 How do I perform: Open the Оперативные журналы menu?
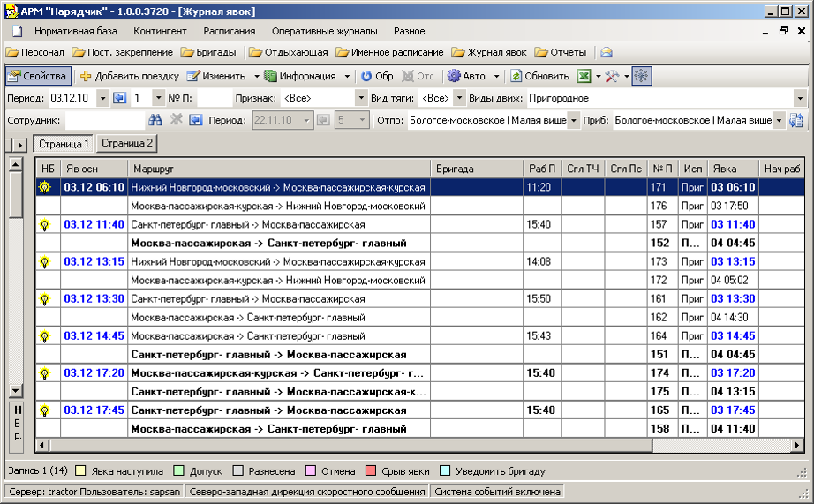(324, 31)
